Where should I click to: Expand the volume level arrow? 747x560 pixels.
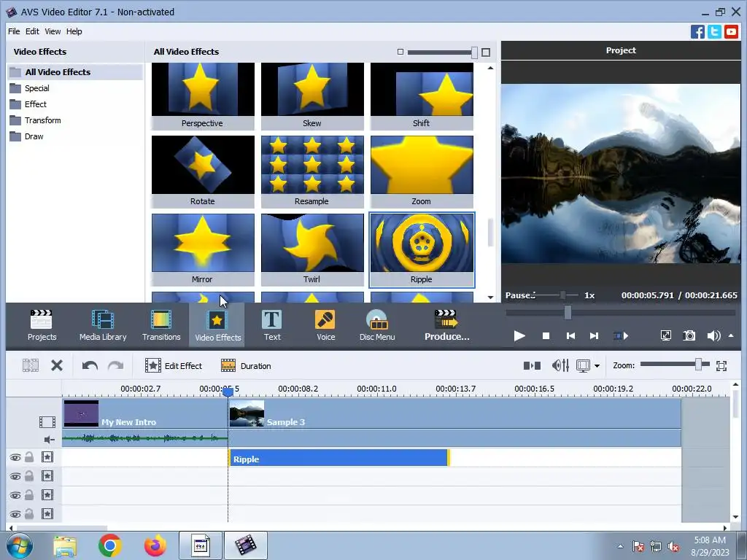[x=731, y=335]
